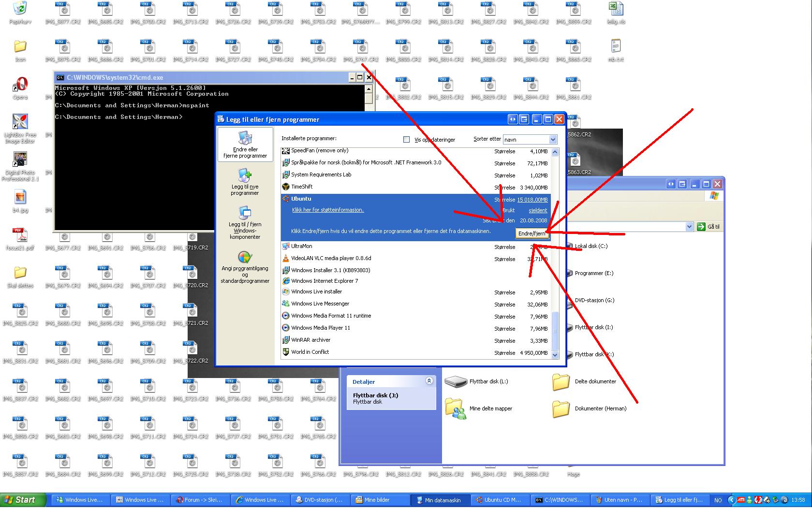Click Lokal disk (C:) in Min datamaskin

click(591, 246)
